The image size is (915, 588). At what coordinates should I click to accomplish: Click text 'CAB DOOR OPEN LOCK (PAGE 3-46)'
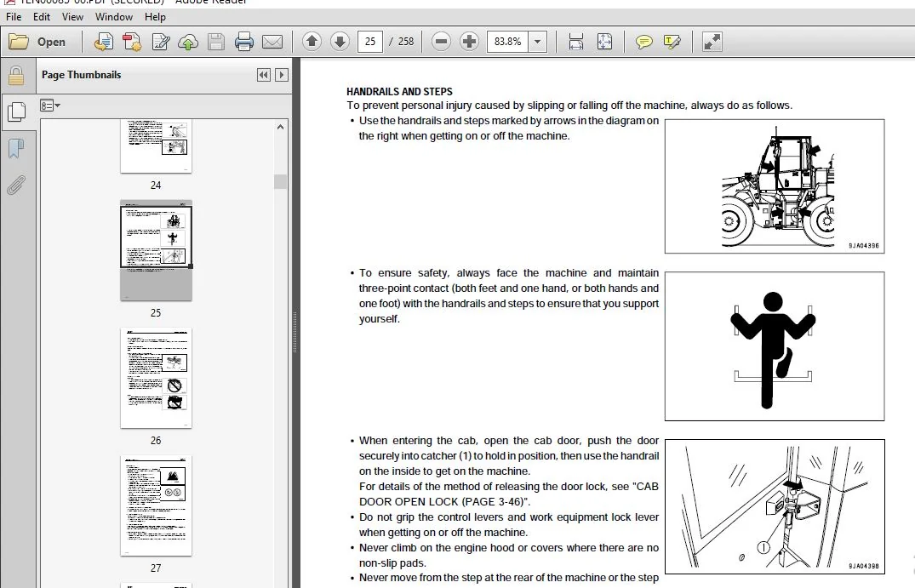[507, 494]
